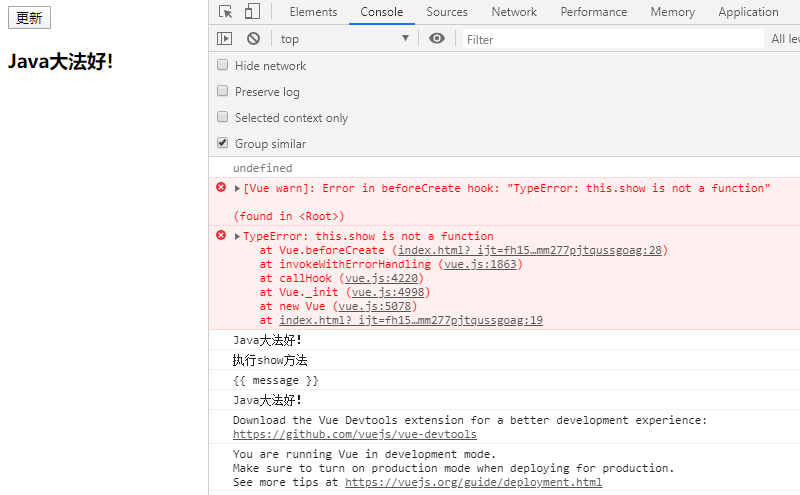800x495 pixels.
Task: Tick the Selected context only checkbox
Action: point(223,117)
